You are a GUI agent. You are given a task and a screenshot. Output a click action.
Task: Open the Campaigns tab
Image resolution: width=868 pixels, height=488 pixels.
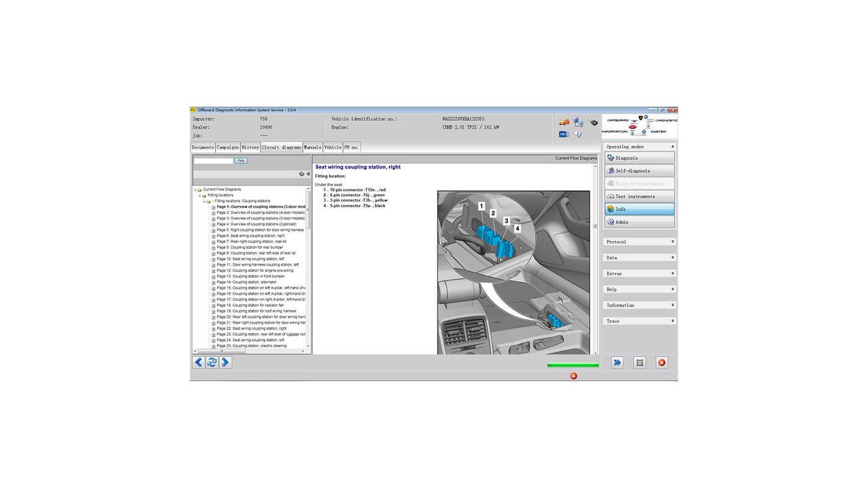(228, 148)
